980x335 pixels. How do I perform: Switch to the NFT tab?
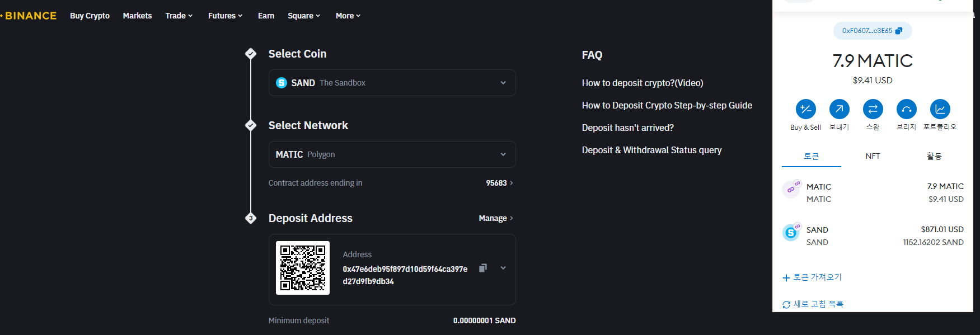[x=873, y=157]
